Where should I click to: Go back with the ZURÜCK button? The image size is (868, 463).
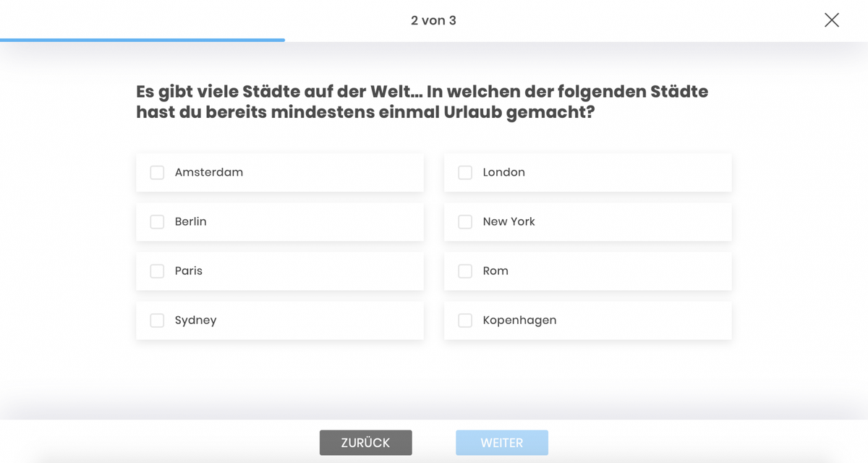tap(366, 443)
